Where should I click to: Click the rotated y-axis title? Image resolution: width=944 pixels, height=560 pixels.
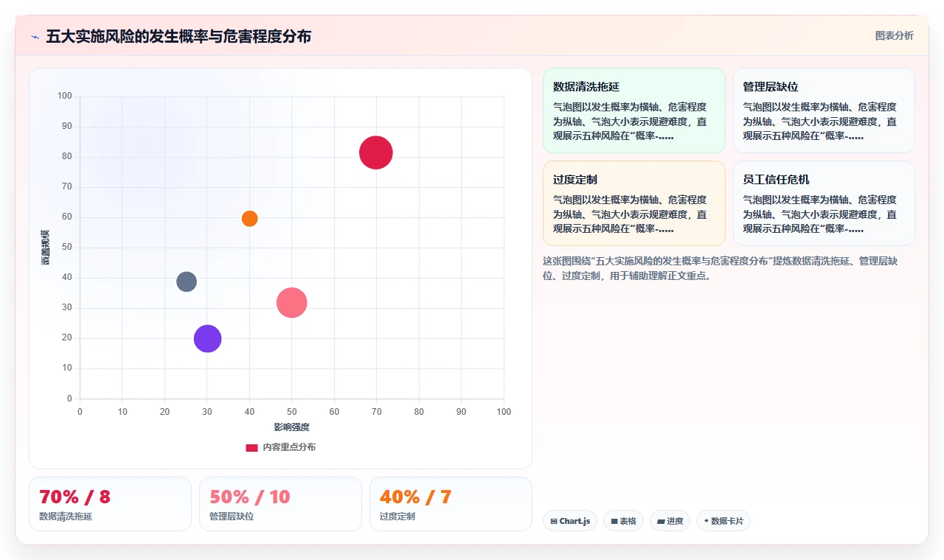click(46, 248)
